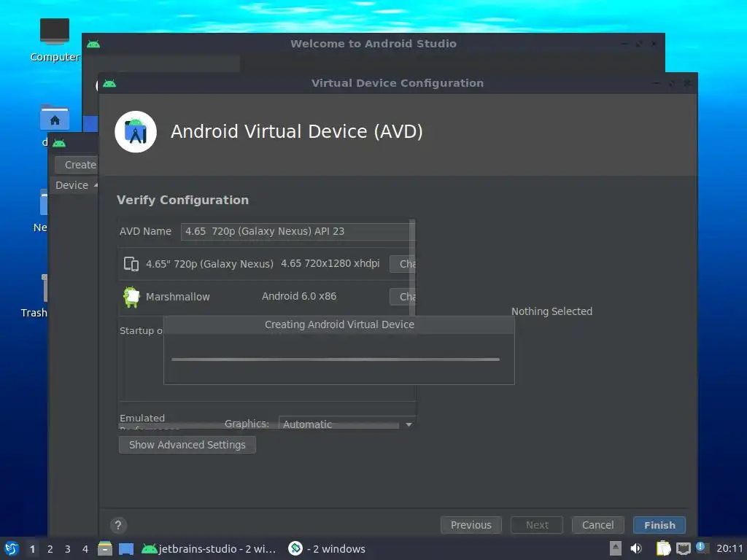Screen dimensions: 747x560
Task: Click Show Advanced Settings button
Action: 187,445
